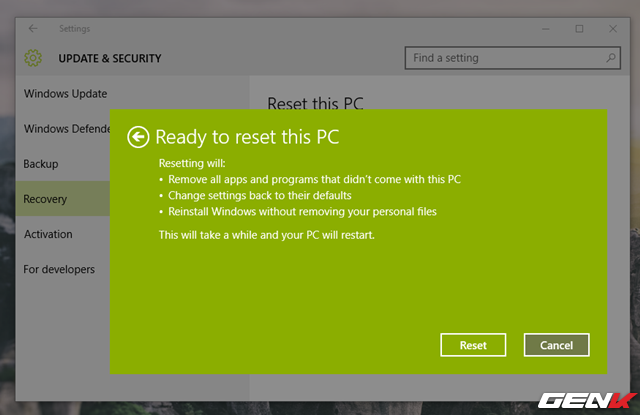640x415 pixels.
Task: Maximize the Settings window
Action: [x=579, y=29]
